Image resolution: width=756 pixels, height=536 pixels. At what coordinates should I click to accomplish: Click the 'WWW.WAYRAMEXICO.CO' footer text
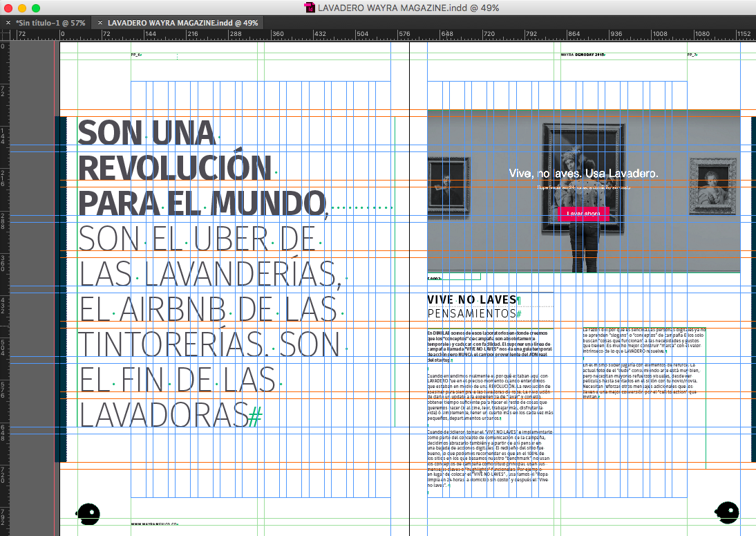(154, 524)
